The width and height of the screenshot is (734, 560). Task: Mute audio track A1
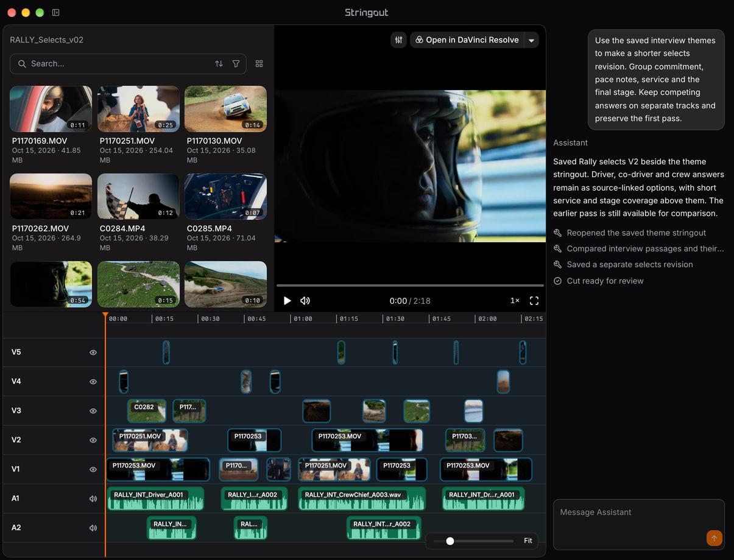(x=93, y=499)
